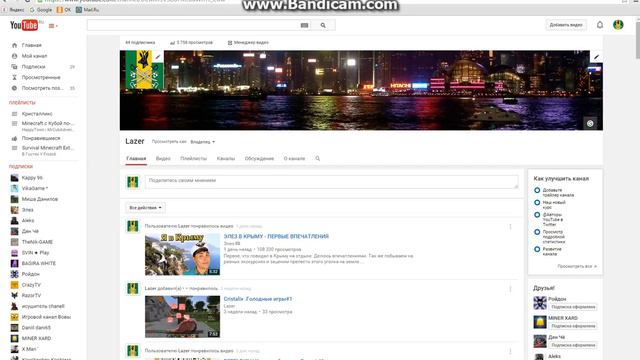This screenshot has width=640, height=360.
Task: Click the on-screen keyboard icon in search box
Action: (x=304, y=25)
